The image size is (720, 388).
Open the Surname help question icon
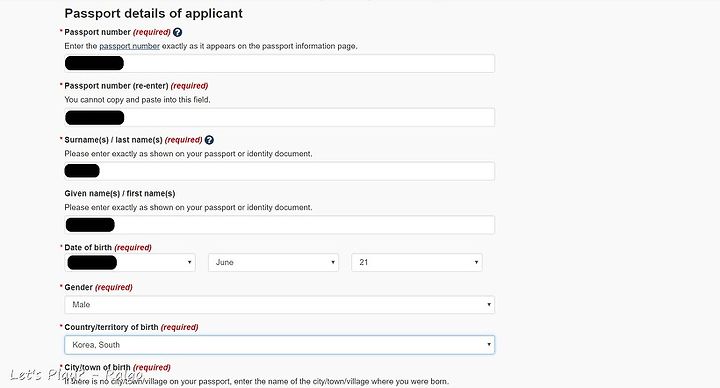[209, 140]
